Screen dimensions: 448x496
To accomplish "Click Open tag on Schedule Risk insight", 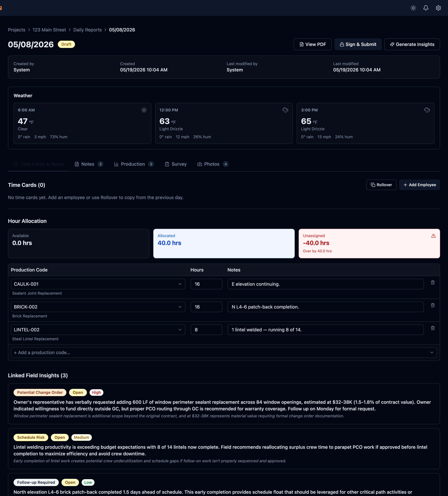I will pos(60,437).
